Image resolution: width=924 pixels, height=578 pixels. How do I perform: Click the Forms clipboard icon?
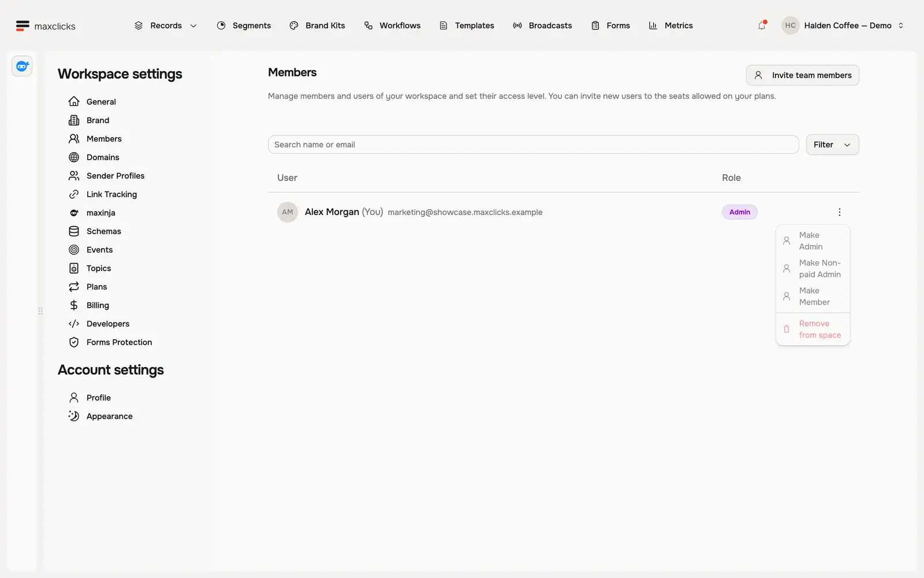(595, 25)
